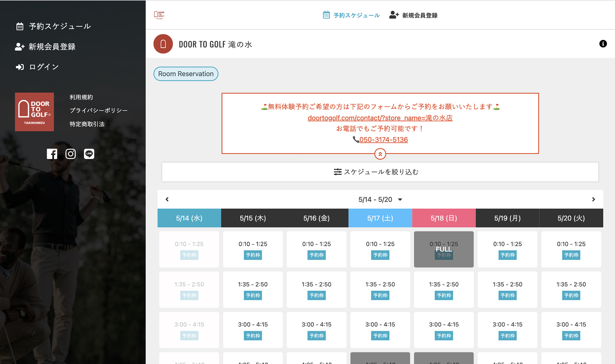Book the 5/17 3:00 - 4:15 slot

(380, 330)
